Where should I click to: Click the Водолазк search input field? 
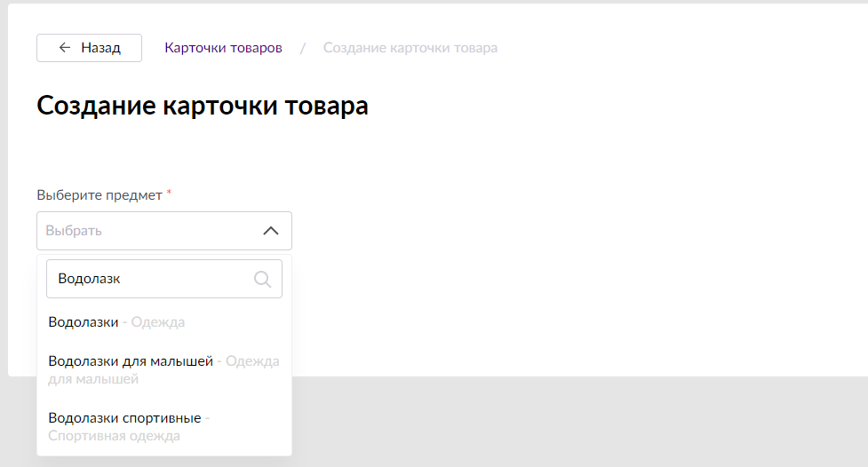pos(163,279)
